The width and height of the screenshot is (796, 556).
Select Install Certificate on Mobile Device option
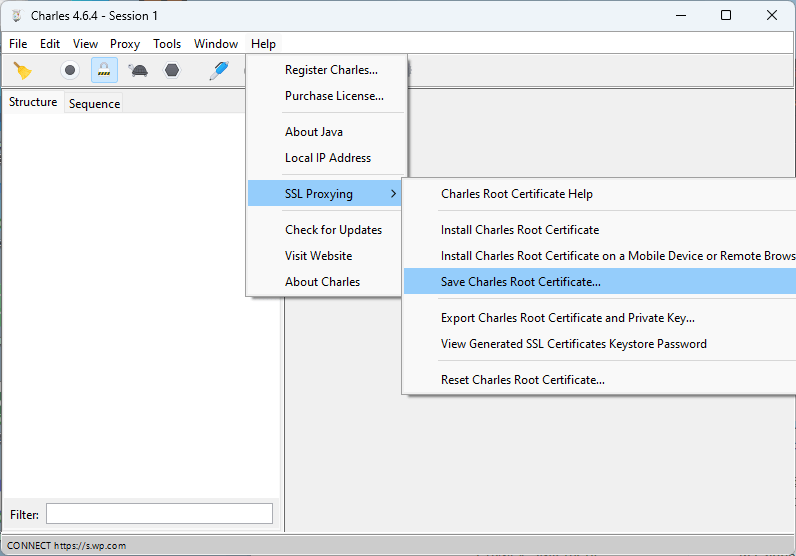[600, 255]
